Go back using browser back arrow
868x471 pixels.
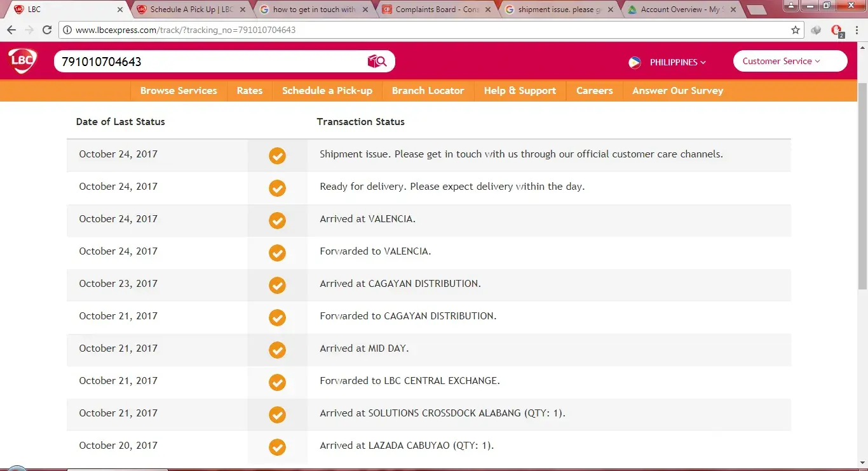tap(11, 30)
